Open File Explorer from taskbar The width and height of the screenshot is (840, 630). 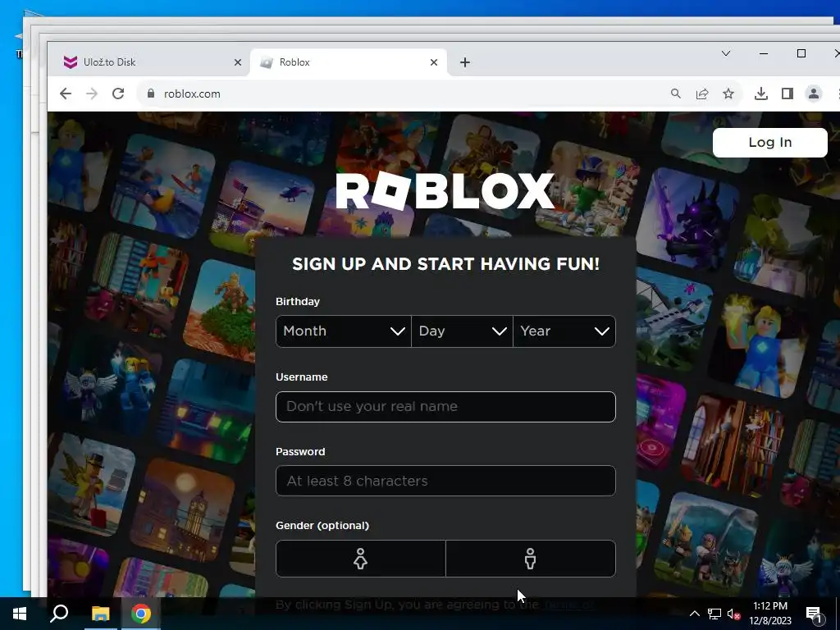(100, 614)
